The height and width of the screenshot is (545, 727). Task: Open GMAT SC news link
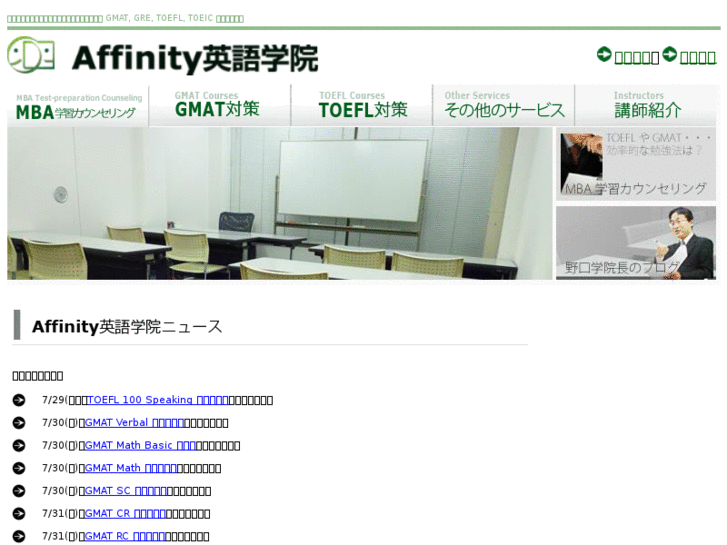click(x=126, y=491)
